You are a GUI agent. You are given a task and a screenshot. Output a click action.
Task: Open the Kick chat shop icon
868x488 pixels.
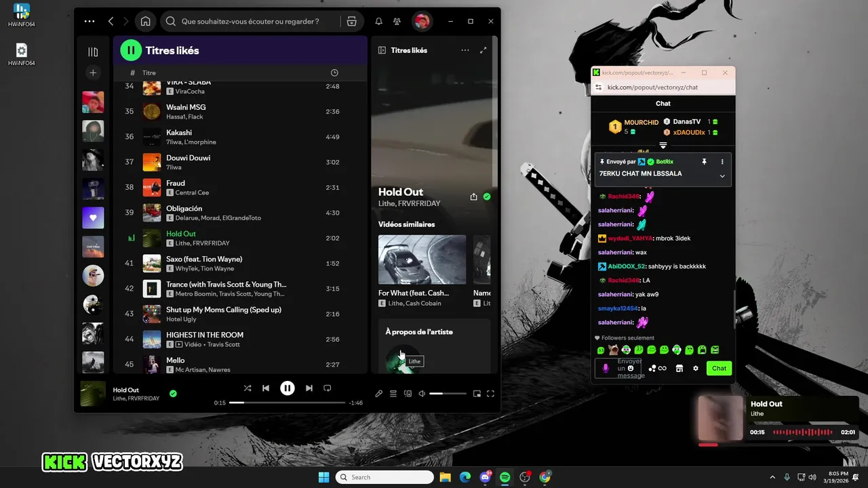point(679,368)
